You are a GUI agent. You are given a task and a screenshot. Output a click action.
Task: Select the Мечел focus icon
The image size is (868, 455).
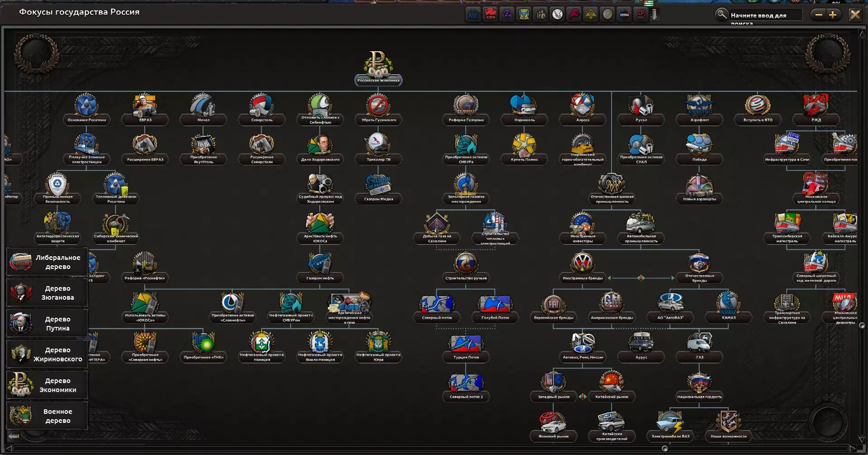pos(203,109)
